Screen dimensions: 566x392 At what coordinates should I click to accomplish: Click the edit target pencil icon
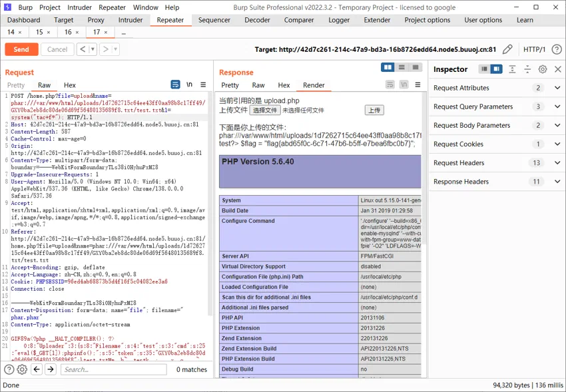[x=507, y=49]
